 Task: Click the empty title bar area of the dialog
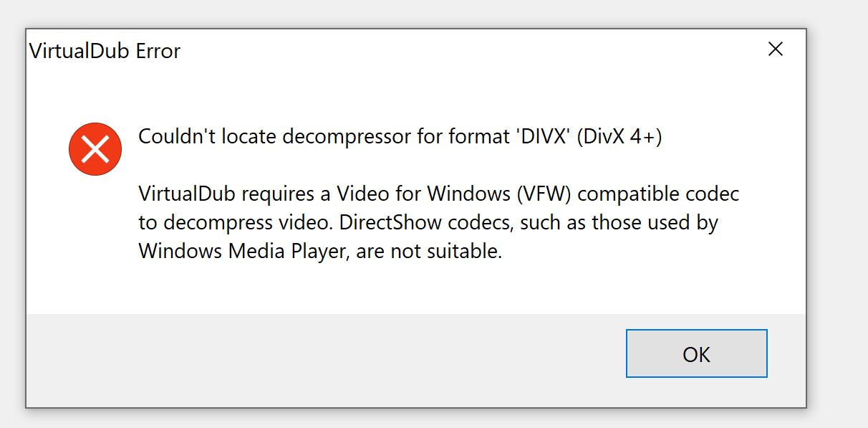(466, 51)
